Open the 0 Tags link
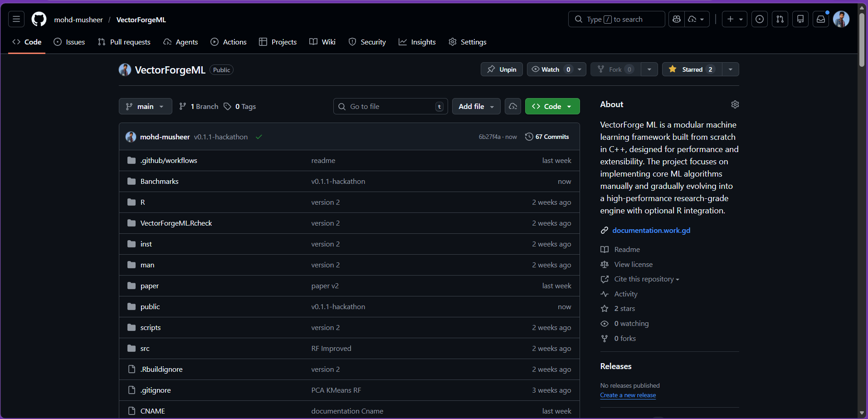Screen dimensions: 868x419 [240, 106]
